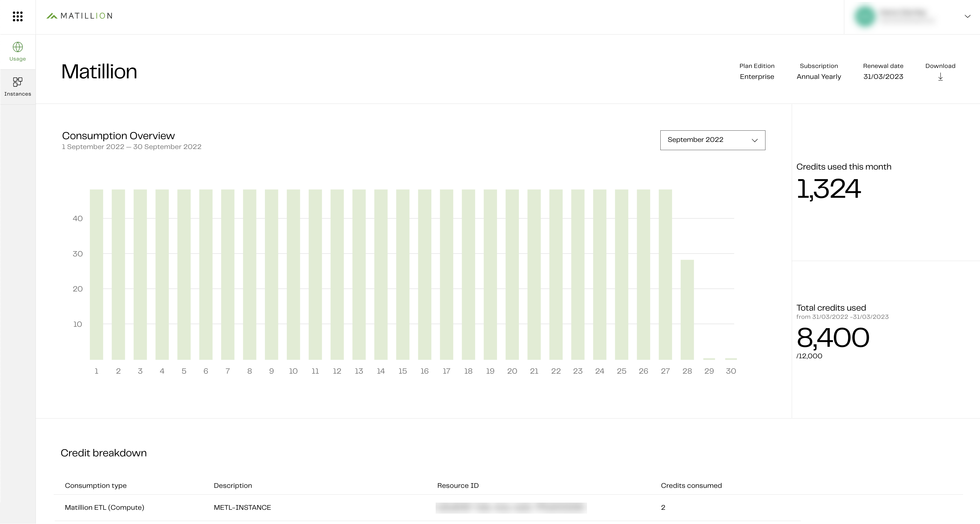Click the total credits period from 31/03/2022
The image size is (980, 524).
[x=842, y=317]
